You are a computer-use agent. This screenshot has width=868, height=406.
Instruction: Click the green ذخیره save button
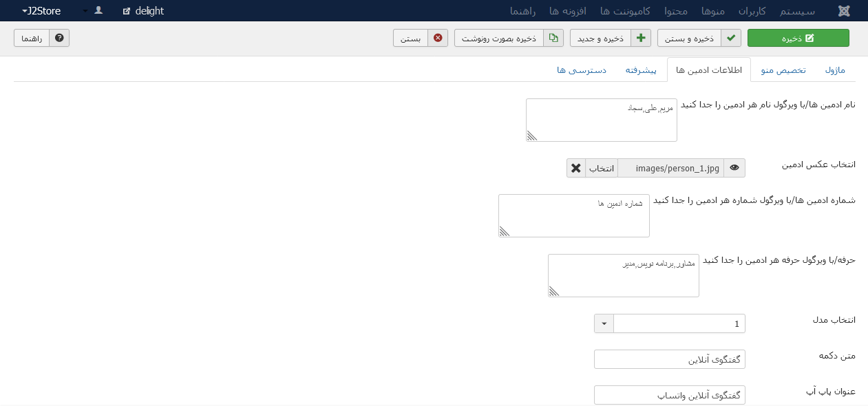[x=798, y=38]
